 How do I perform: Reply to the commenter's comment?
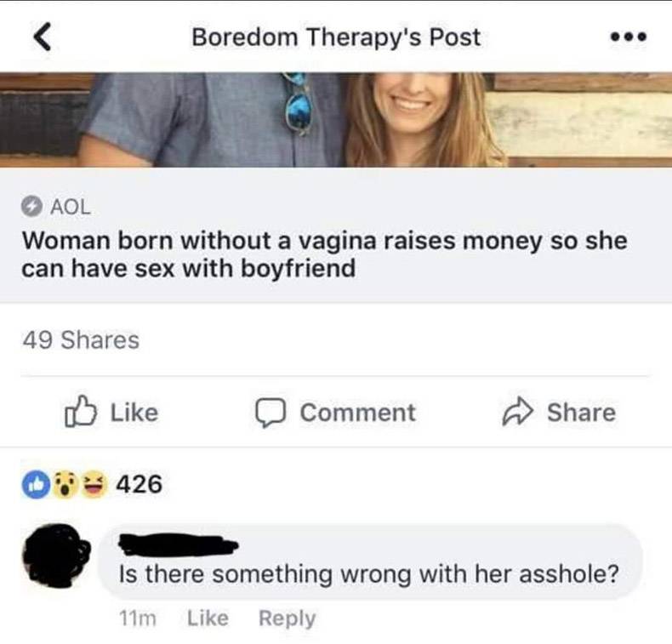pyautogui.click(x=288, y=618)
